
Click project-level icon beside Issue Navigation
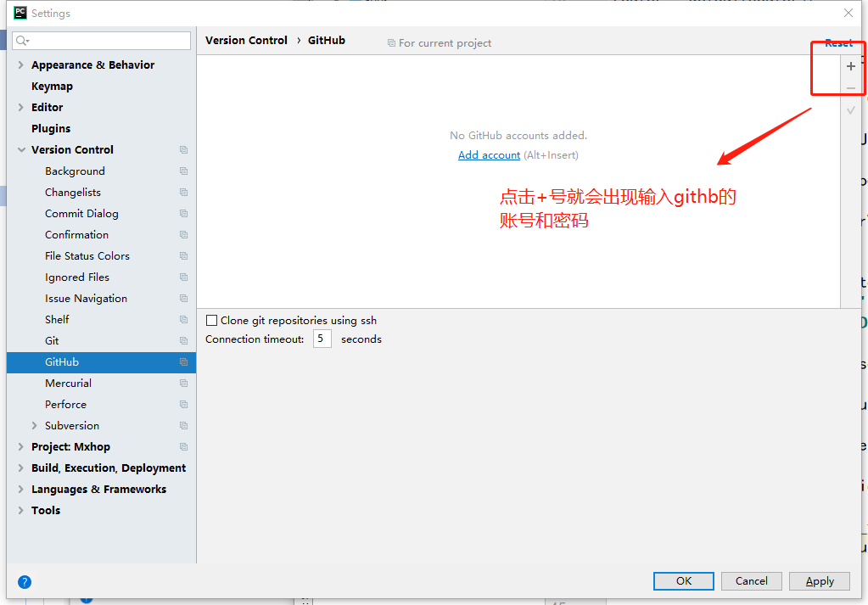click(x=184, y=299)
